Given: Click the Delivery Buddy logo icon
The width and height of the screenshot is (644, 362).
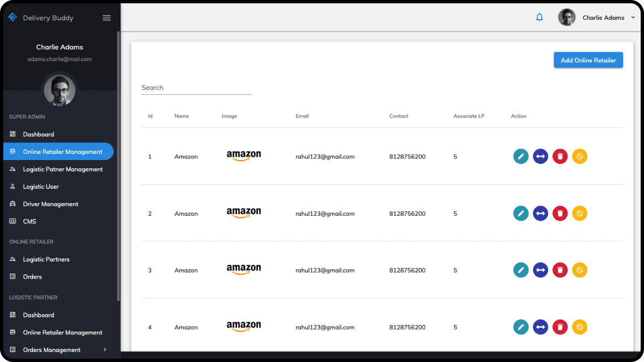Looking at the screenshot, I should point(13,17).
